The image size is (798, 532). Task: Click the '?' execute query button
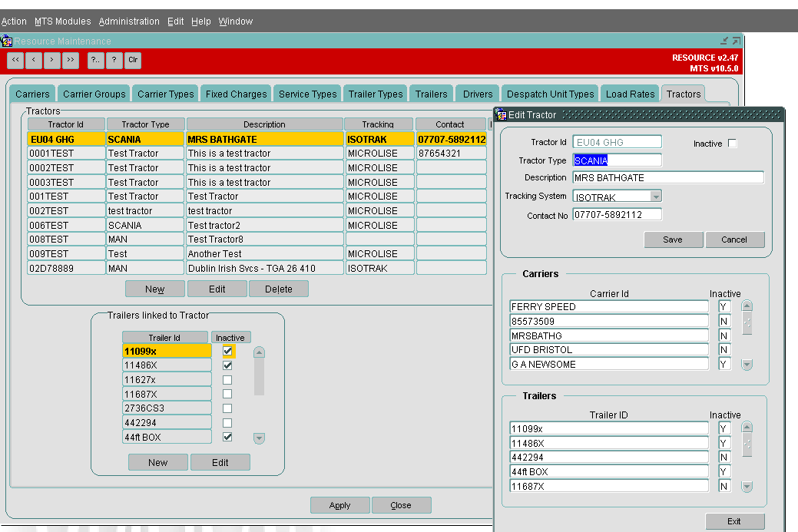click(114, 60)
